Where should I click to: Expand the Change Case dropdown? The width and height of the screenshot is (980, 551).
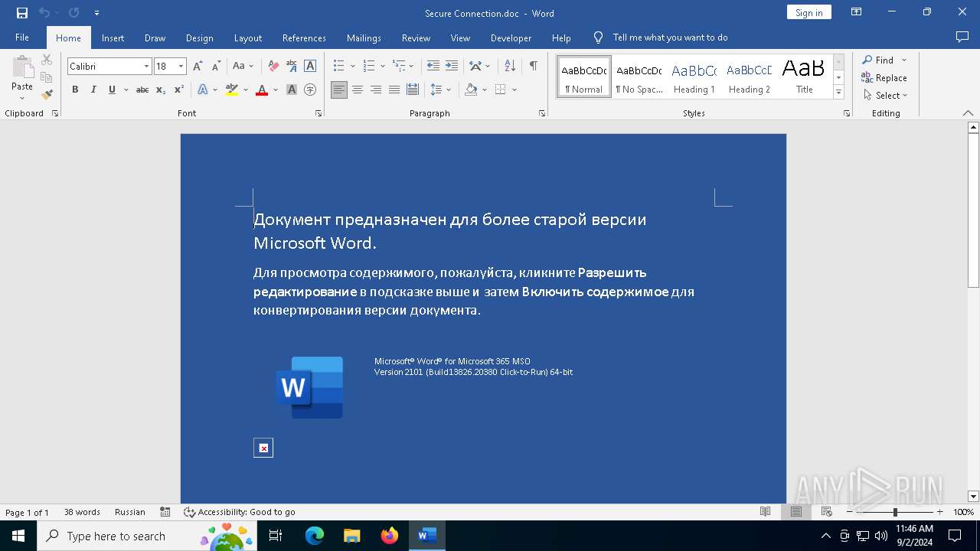[x=251, y=67]
